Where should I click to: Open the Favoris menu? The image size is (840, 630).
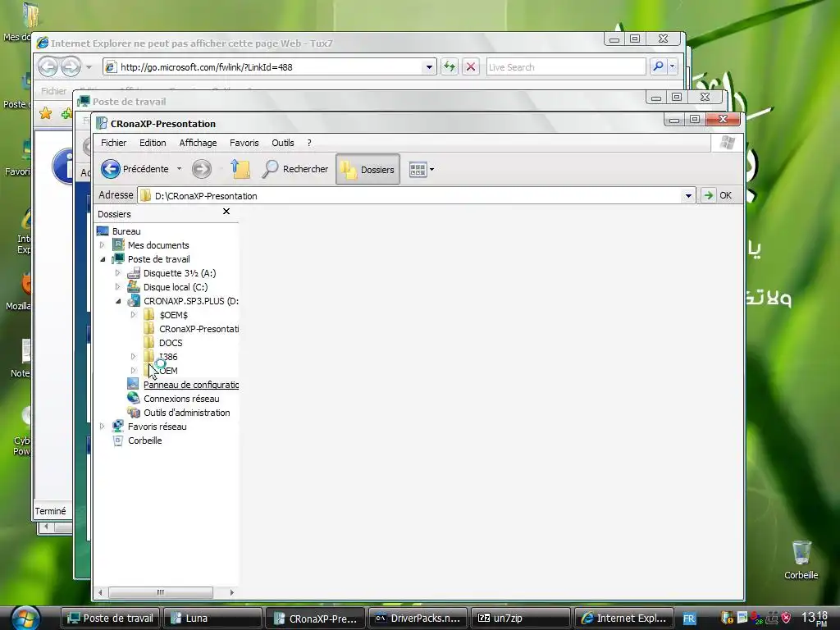[x=244, y=143]
